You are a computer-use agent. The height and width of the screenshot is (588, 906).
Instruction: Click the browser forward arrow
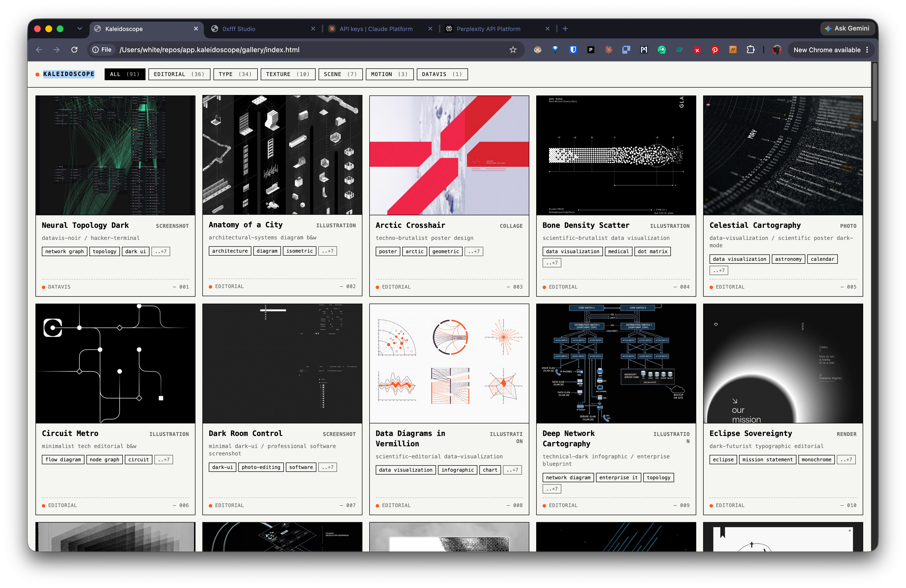coord(57,50)
